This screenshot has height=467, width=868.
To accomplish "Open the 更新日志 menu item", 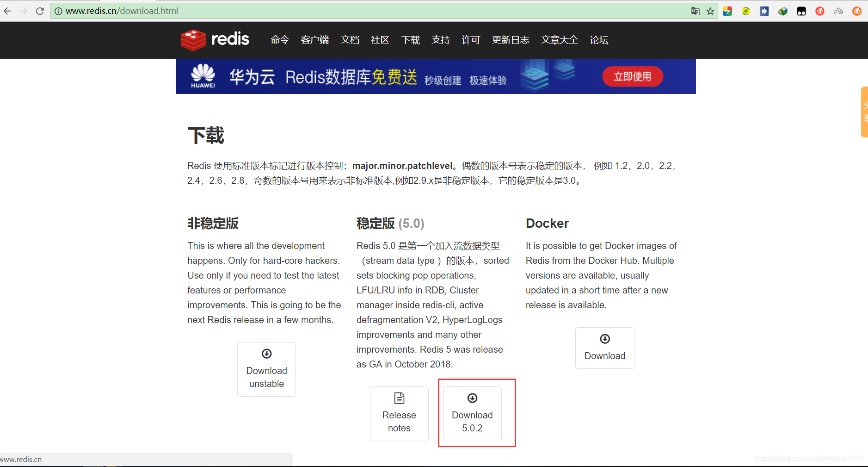I will pos(511,40).
